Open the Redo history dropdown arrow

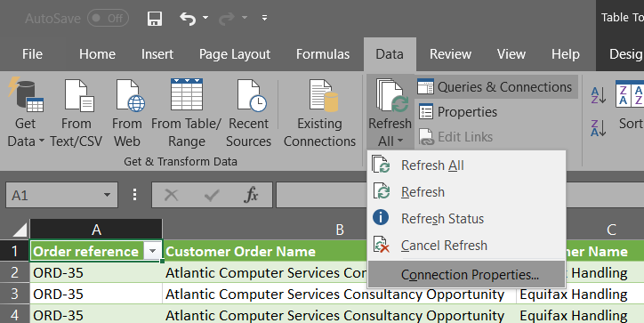pos(245,18)
